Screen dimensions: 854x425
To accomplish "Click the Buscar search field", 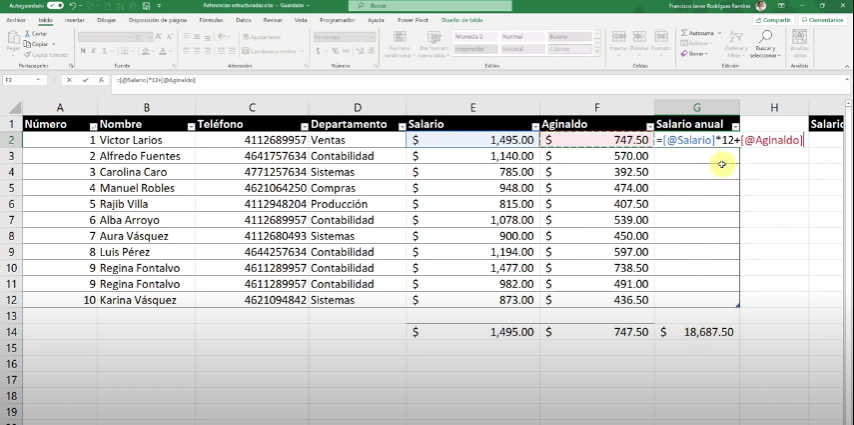I will tap(430, 5).
